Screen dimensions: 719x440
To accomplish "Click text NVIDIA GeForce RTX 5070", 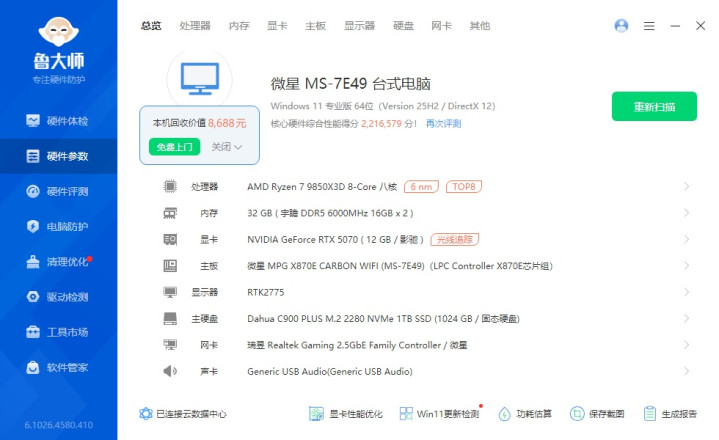I will (x=303, y=240).
